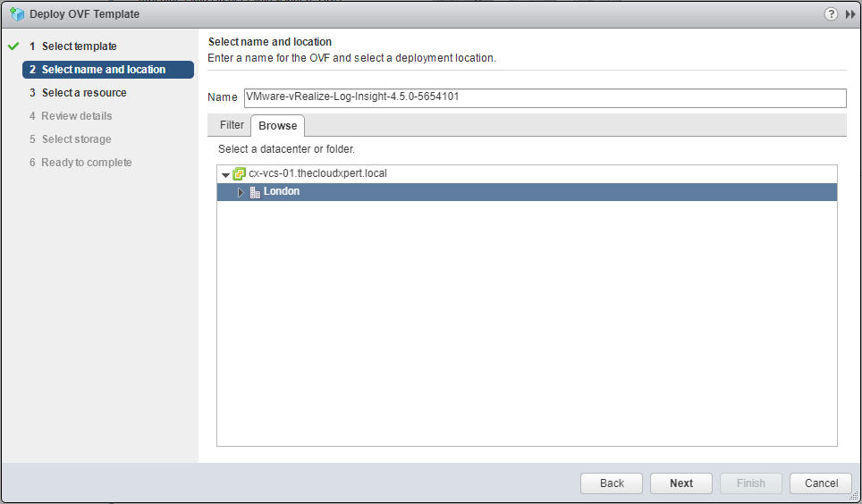Expand the London datacenter node

pyautogui.click(x=241, y=192)
